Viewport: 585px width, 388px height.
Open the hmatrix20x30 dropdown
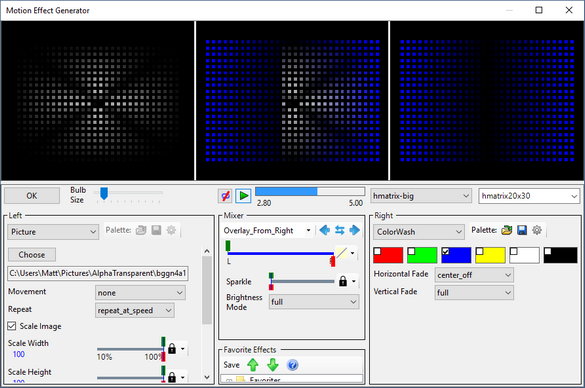coord(529,196)
